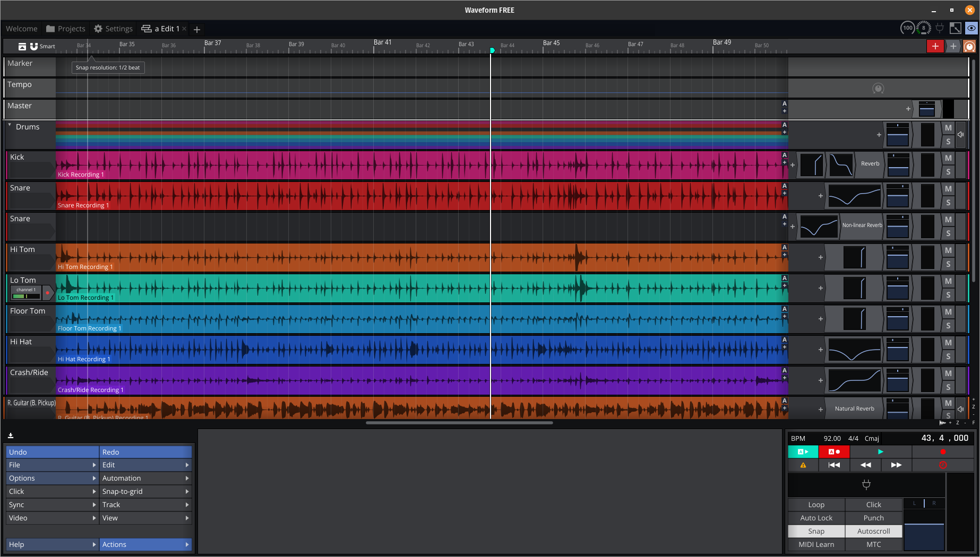Click the MIDI Learn button
Image resolution: width=980 pixels, height=557 pixels.
pos(816,544)
